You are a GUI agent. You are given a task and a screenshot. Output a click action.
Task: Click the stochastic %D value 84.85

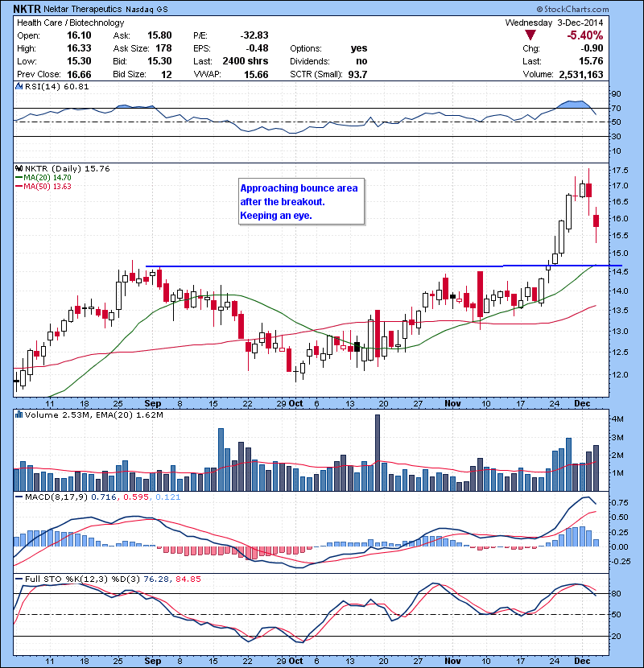coord(188,579)
